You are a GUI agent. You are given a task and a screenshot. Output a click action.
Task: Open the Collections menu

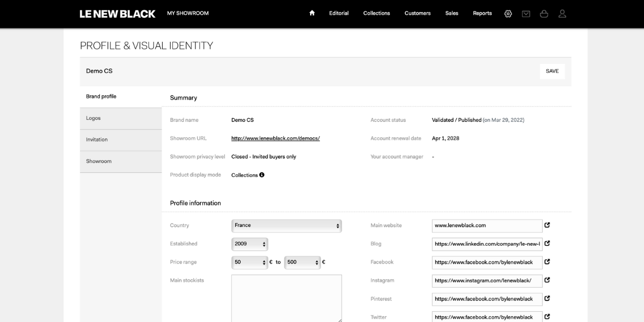click(377, 13)
